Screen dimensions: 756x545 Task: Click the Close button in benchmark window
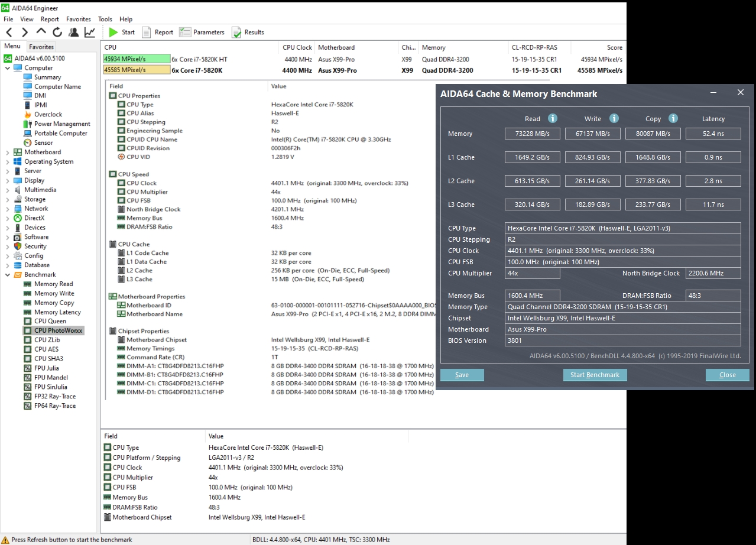point(728,375)
